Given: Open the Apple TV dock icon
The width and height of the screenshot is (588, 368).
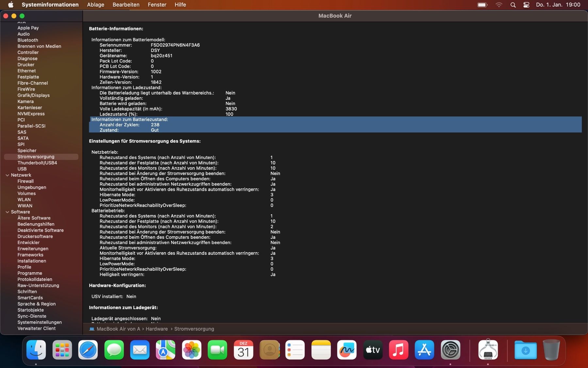Looking at the screenshot, I should tap(373, 350).
